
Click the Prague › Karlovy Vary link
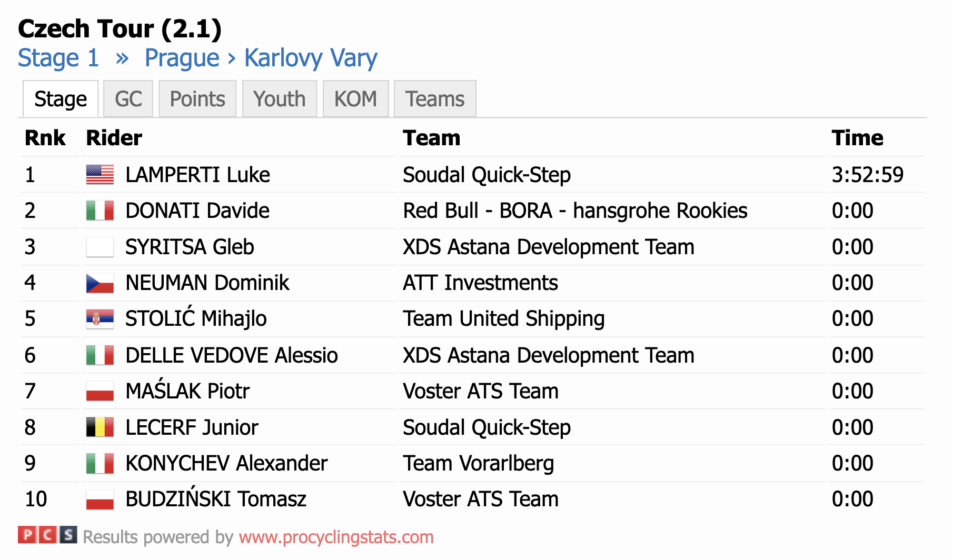pos(261,58)
